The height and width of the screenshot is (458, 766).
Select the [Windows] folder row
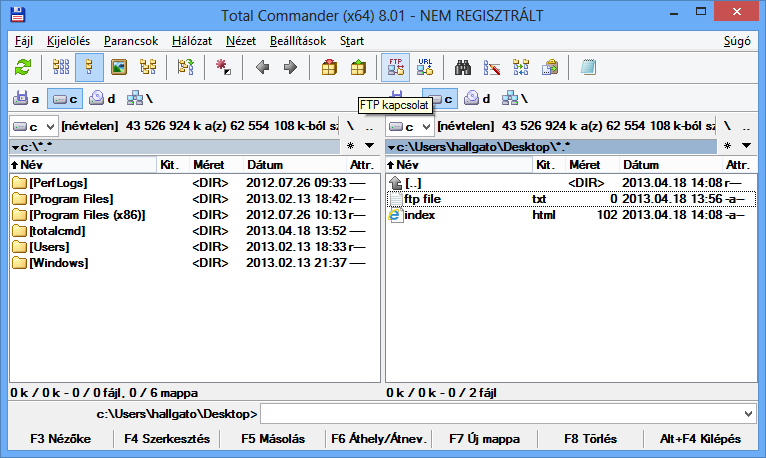[x=194, y=263]
